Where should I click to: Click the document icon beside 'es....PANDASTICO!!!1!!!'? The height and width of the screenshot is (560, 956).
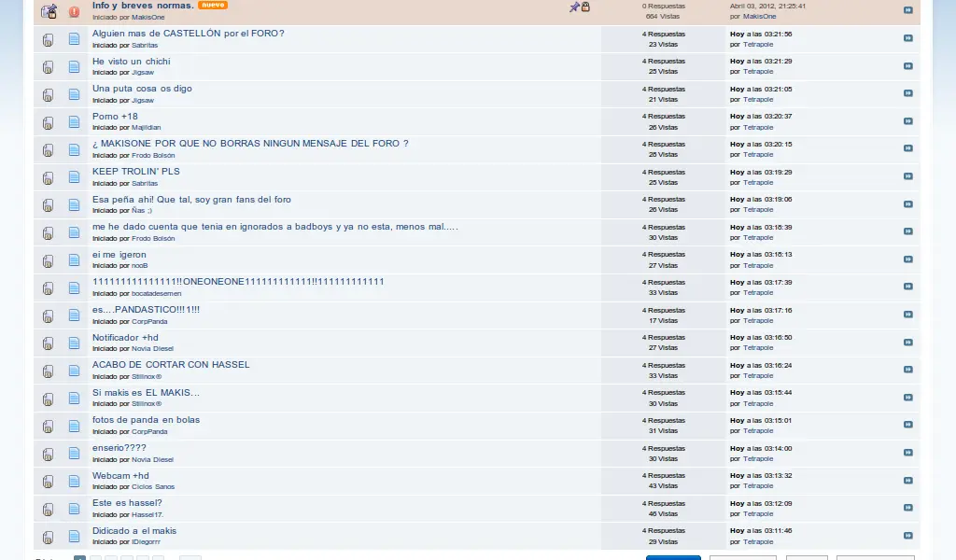point(74,315)
